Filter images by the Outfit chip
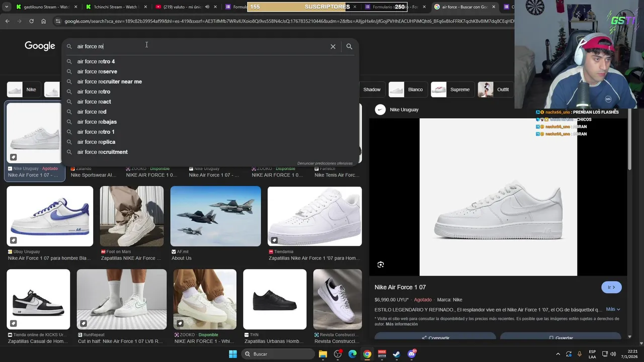Screen dimensions: 644x362 point(495,89)
